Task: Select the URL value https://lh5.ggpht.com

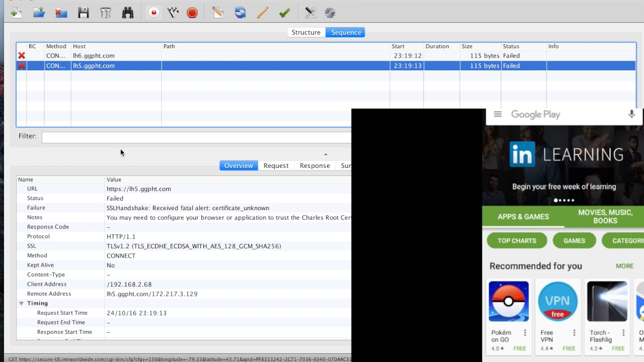Action: 139,189
